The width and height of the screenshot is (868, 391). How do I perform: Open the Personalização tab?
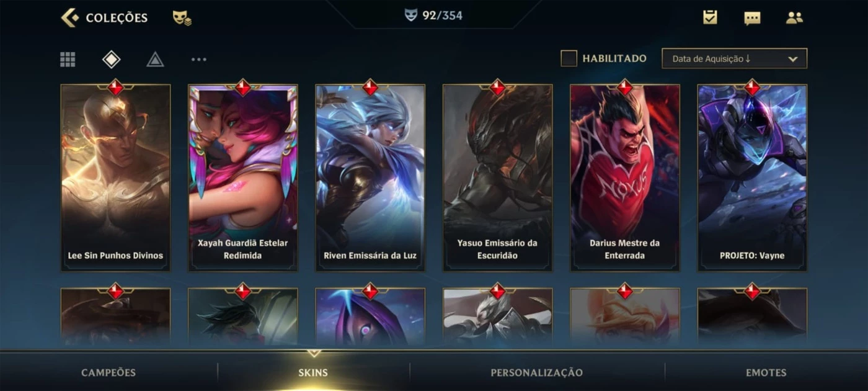(537, 373)
